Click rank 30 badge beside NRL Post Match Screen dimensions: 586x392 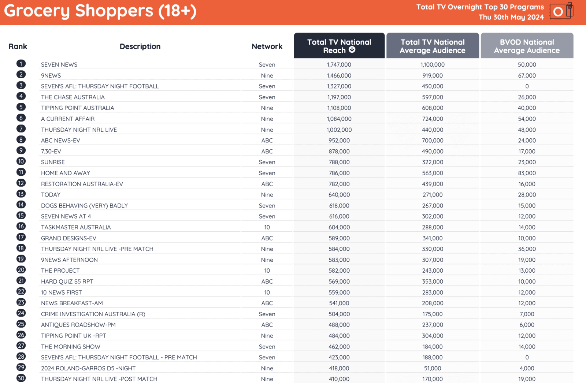(x=21, y=378)
